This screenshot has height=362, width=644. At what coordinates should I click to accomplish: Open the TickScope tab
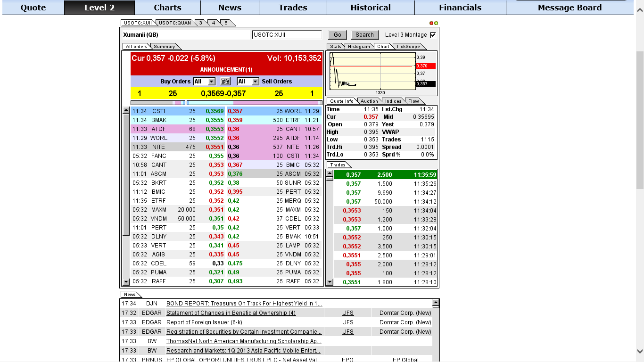pos(408,47)
